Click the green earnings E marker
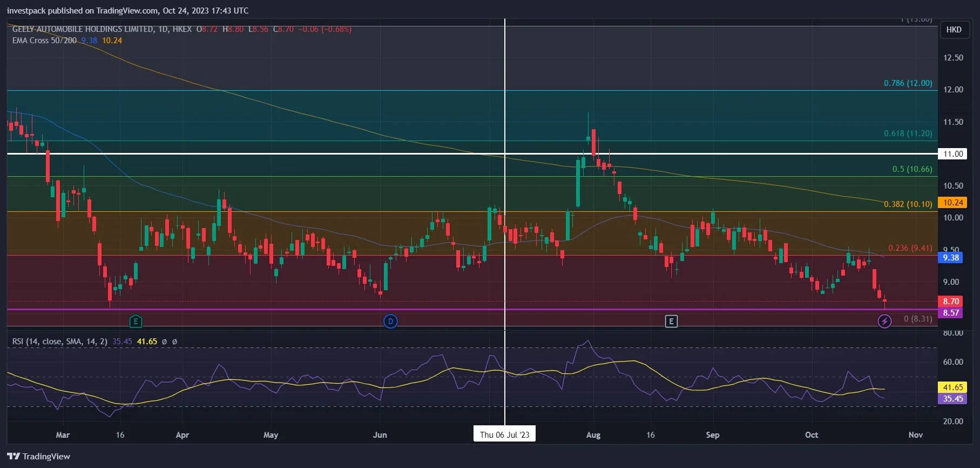The image size is (980, 468). coord(136,322)
